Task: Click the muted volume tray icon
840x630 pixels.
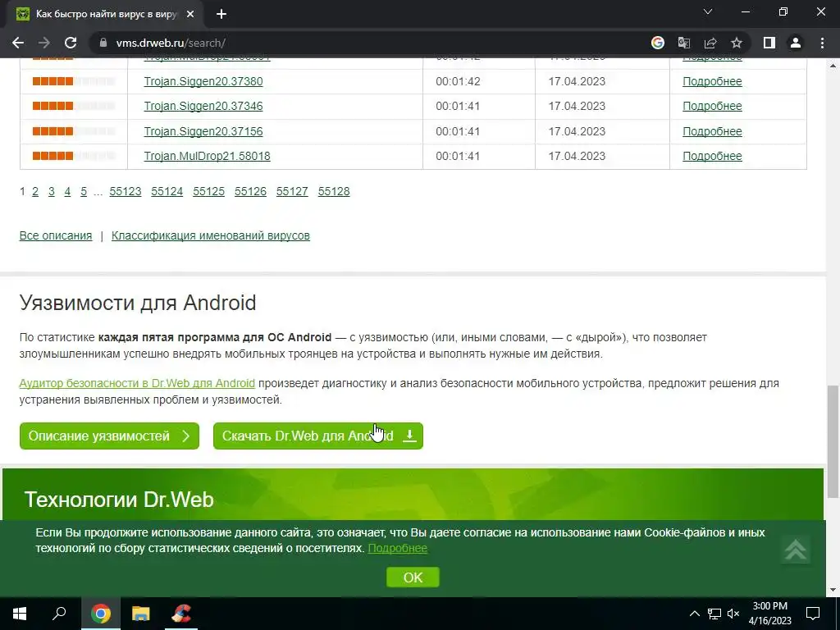Action: (733, 614)
